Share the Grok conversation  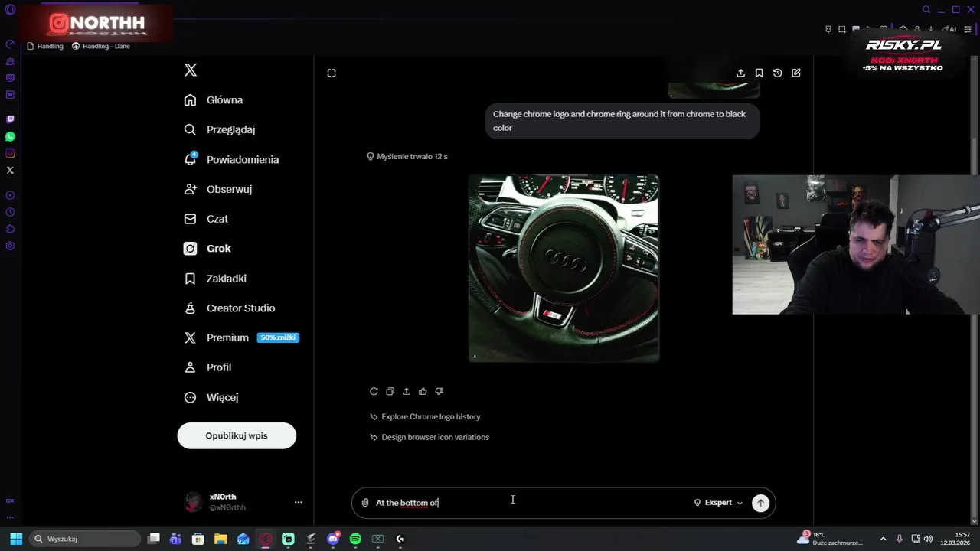click(x=740, y=73)
